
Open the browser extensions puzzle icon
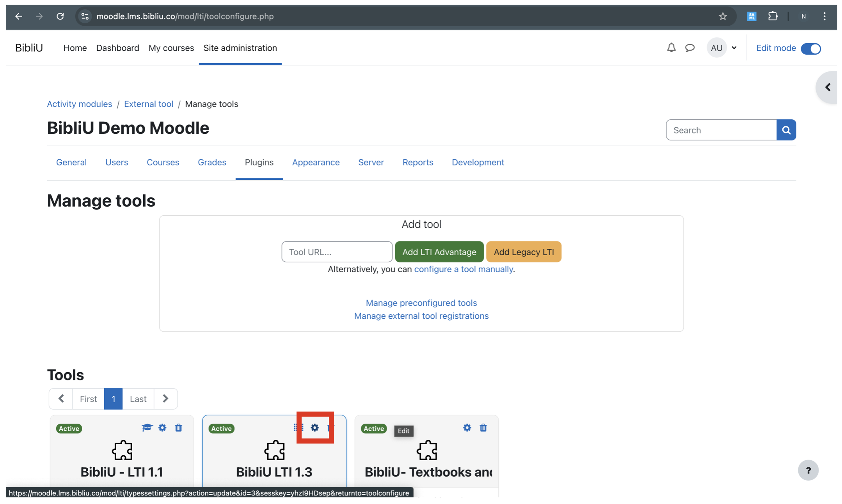coord(773,16)
